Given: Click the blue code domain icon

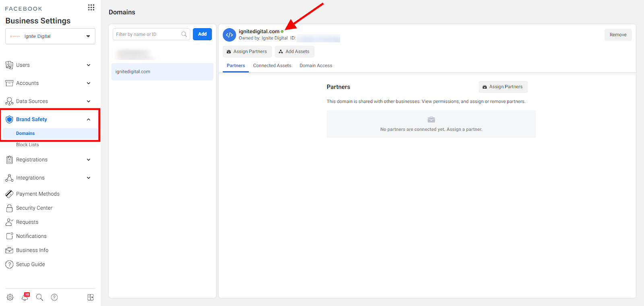Looking at the screenshot, I should pos(229,35).
